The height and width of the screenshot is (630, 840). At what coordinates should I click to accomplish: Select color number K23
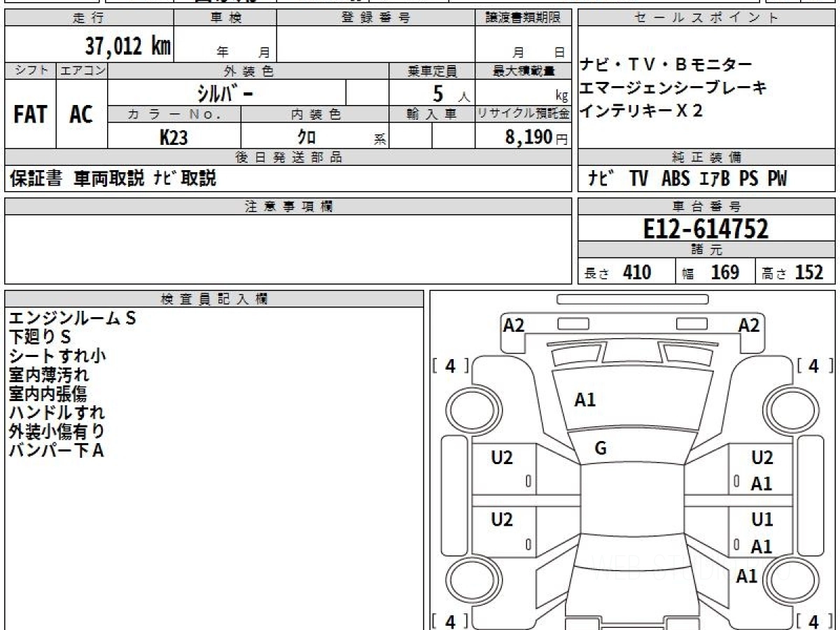[x=174, y=137]
